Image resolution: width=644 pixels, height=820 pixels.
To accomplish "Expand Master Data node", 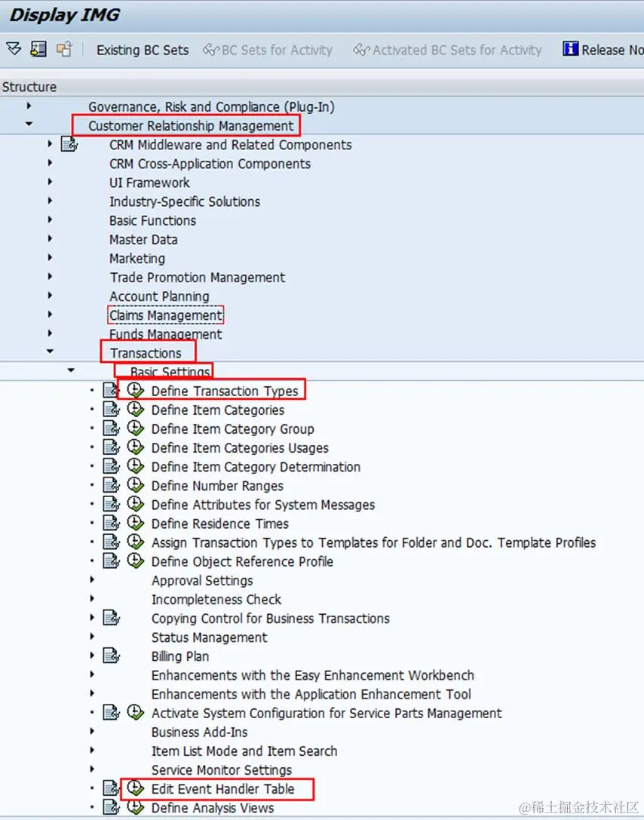I will point(50,238).
